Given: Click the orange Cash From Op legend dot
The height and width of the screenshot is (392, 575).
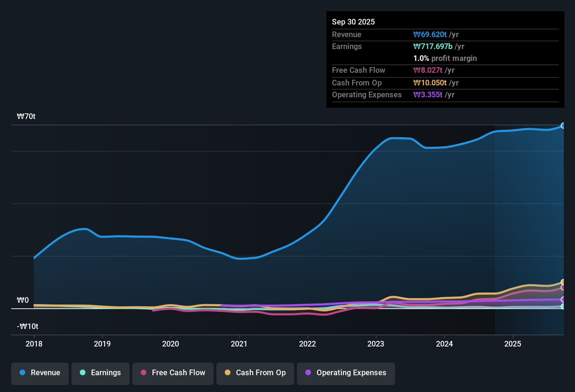Looking at the screenshot, I should tap(228, 373).
